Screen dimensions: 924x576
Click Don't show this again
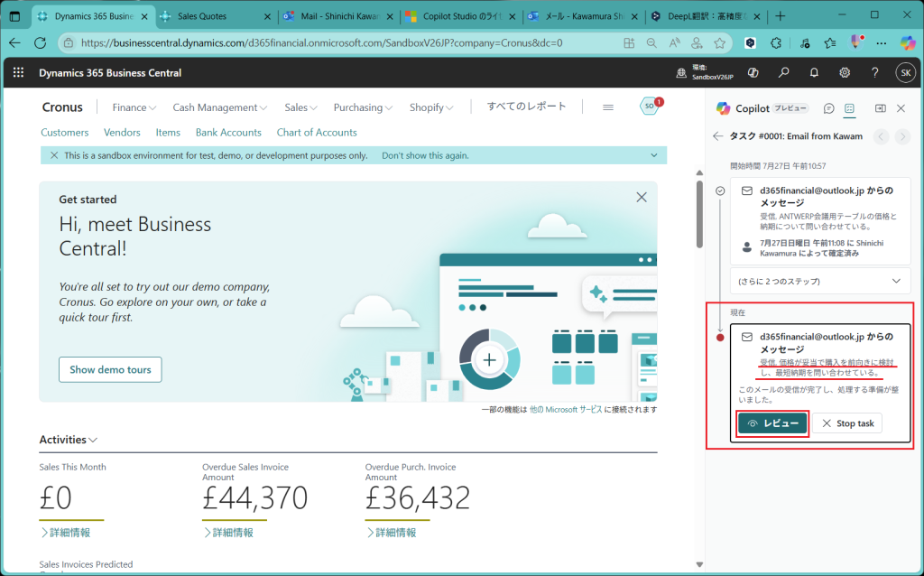[426, 155]
